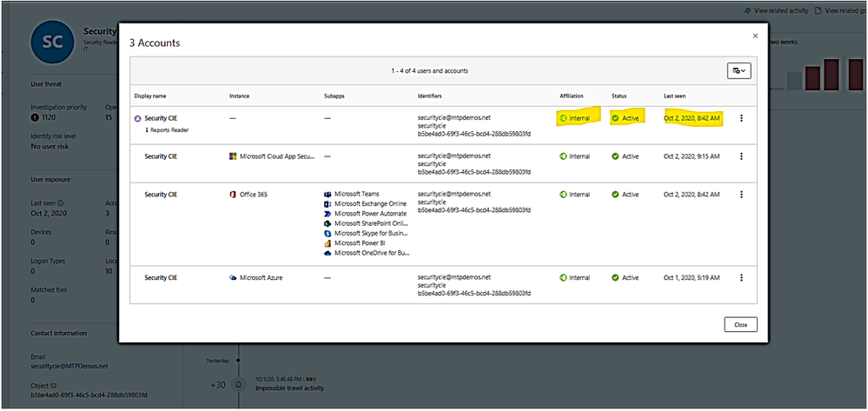Screen dimensions: 868x411
Task: Click the Microsoft Power BI icon
Action: [x=328, y=243]
